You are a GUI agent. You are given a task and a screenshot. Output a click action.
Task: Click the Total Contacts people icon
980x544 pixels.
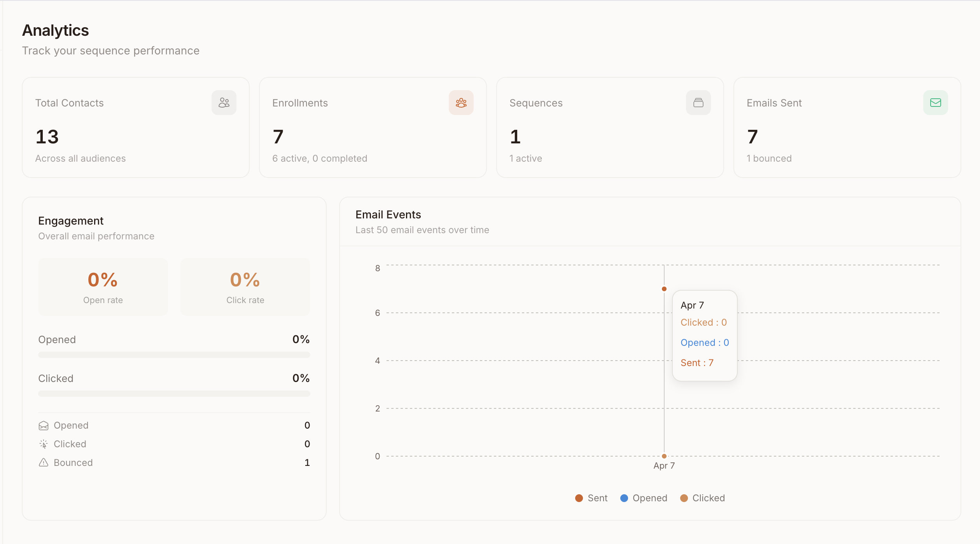click(x=224, y=103)
